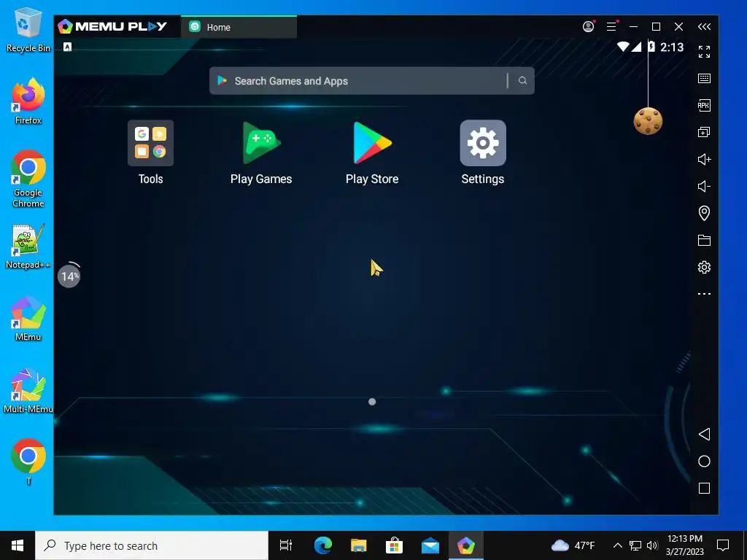
Task: Click the APK install icon
Action: click(704, 105)
